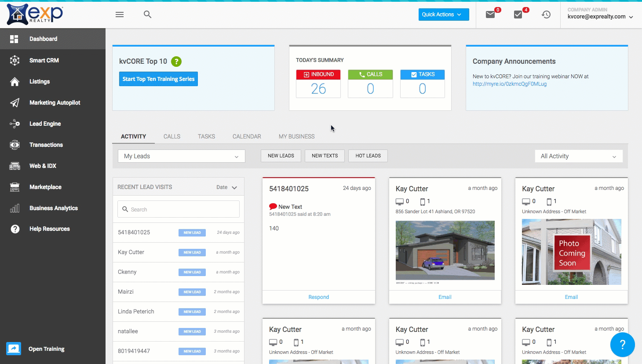Screen dimensions: 642x364
Task: Open the search magnifier in header
Action: click(x=148, y=15)
